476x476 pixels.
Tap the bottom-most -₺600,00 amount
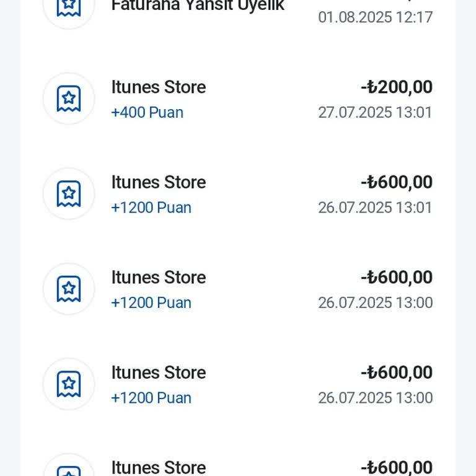point(397,467)
